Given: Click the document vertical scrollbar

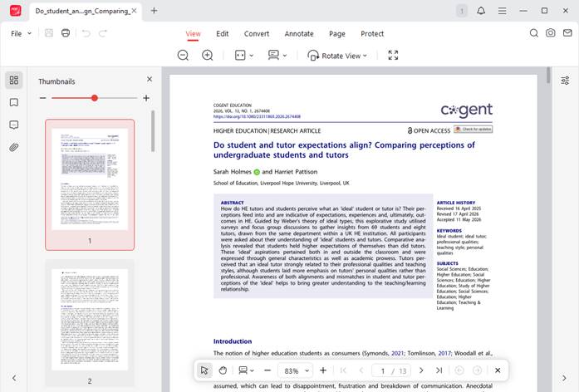Looking at the screenshot, I should (549, 76).
